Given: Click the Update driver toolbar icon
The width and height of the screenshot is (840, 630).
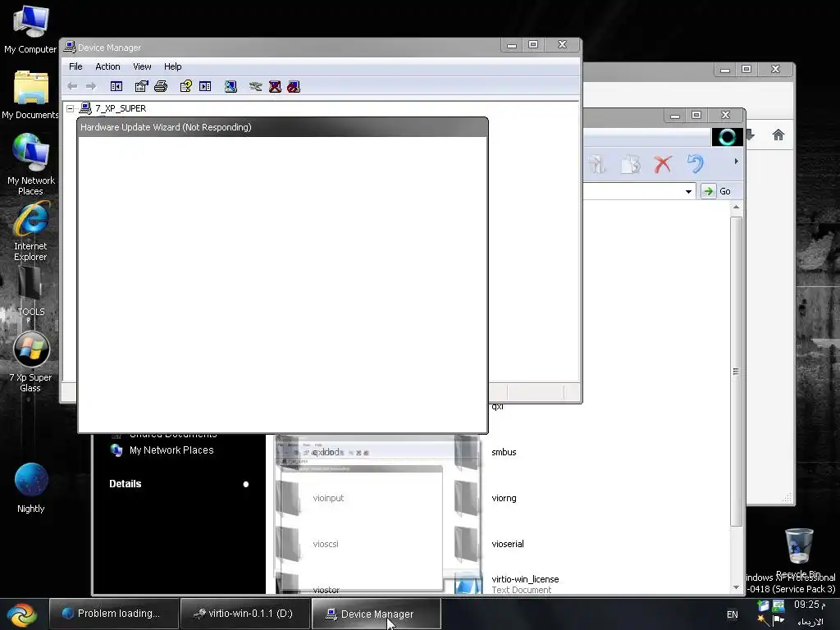Looking at the screenshot, I should point(256,86).
